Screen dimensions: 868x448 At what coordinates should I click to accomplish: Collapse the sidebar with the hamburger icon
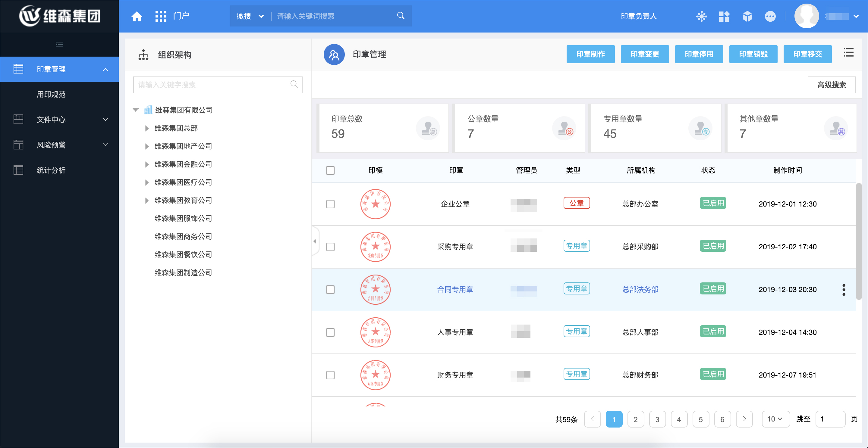[59, 45]
